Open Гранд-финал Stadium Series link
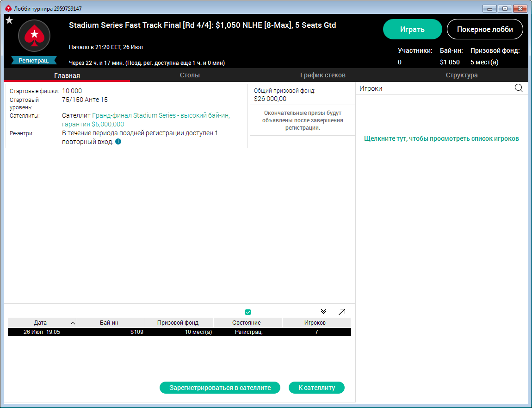This screenshot has width=532, height=408. pyautogui.click(x=146, y=119)
